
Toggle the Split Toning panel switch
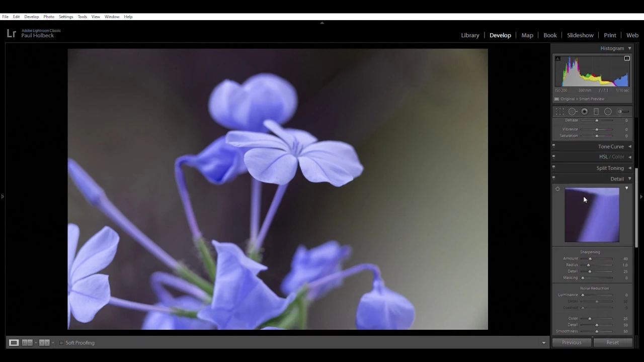pyautogui.click(x=553, y=167)
